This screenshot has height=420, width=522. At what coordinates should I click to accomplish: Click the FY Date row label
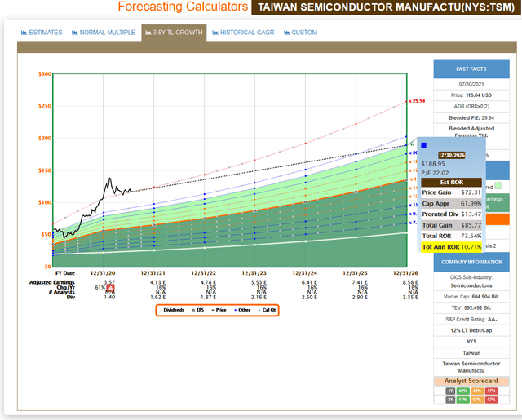click(x=65, y=273)
